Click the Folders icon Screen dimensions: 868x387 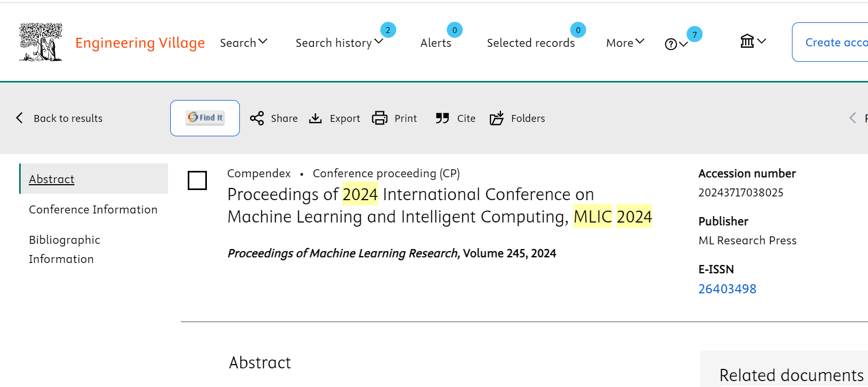pyautogui.click(x=497, y=118)
